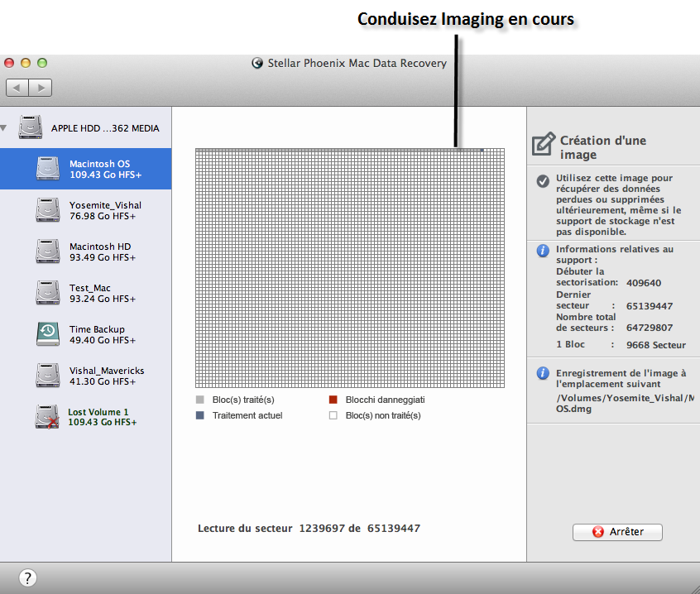The width and height of the screenshot is (700, 594).
Task: Click the block grid imaging map
Action: [350, 268]
